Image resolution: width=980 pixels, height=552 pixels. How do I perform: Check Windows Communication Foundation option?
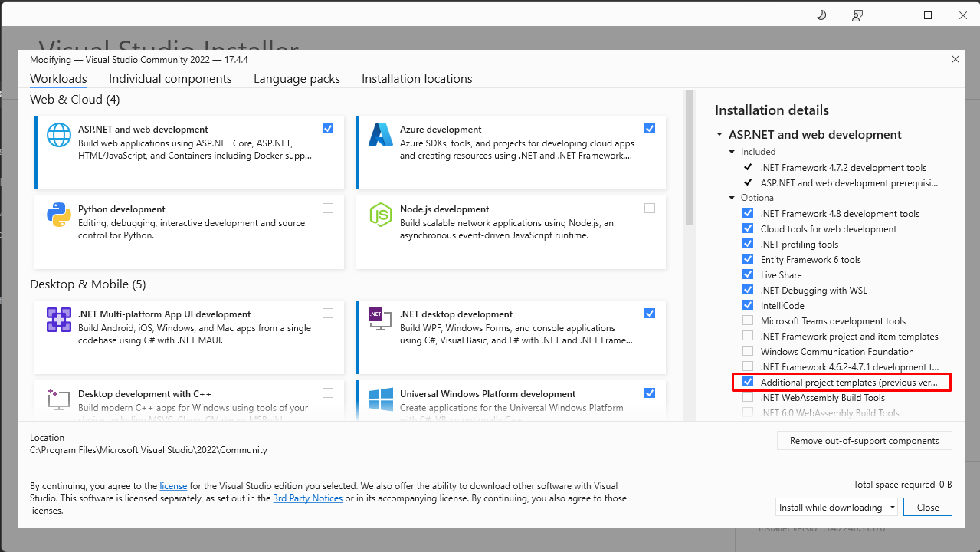point(748,351)
